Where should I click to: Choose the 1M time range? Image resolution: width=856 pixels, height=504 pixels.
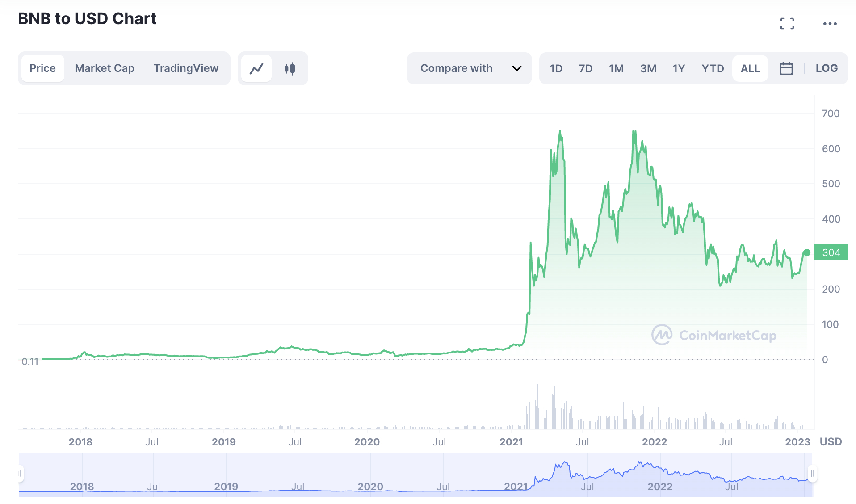616,68
